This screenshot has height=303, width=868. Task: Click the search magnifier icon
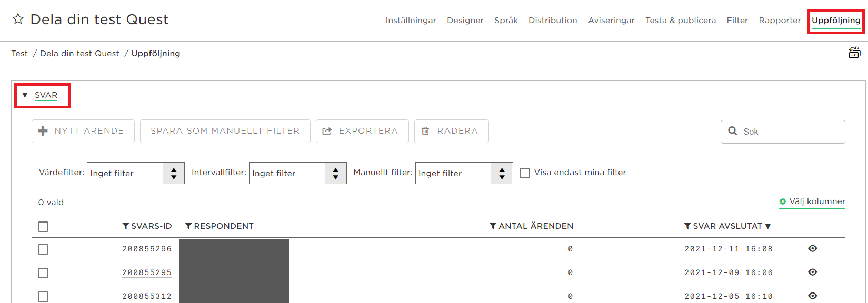732,131
